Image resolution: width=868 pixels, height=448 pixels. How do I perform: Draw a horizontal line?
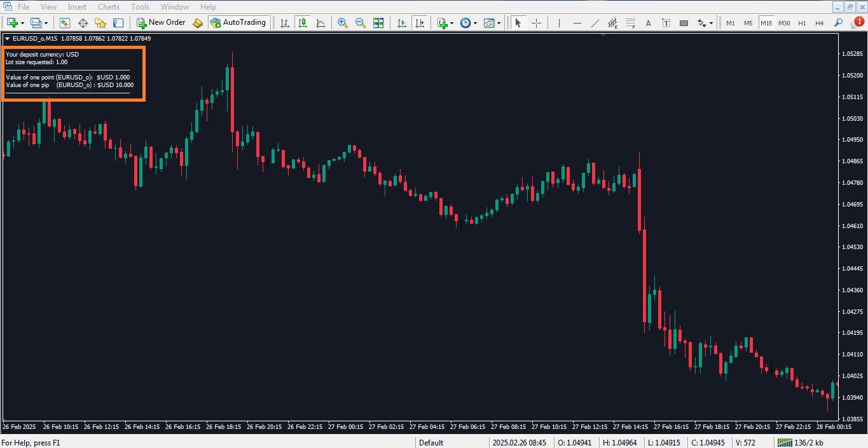[577, 23]
